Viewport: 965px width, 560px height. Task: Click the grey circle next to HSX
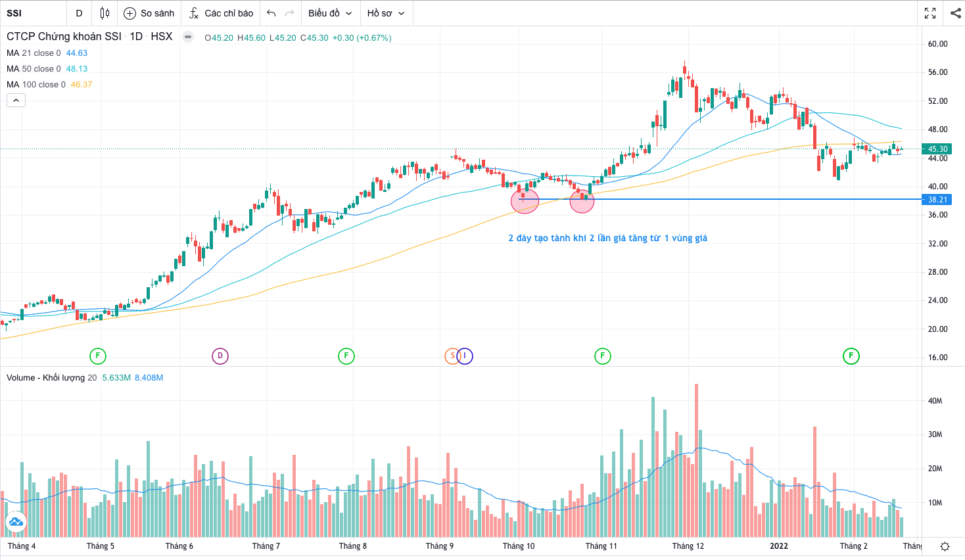point(188,37)
